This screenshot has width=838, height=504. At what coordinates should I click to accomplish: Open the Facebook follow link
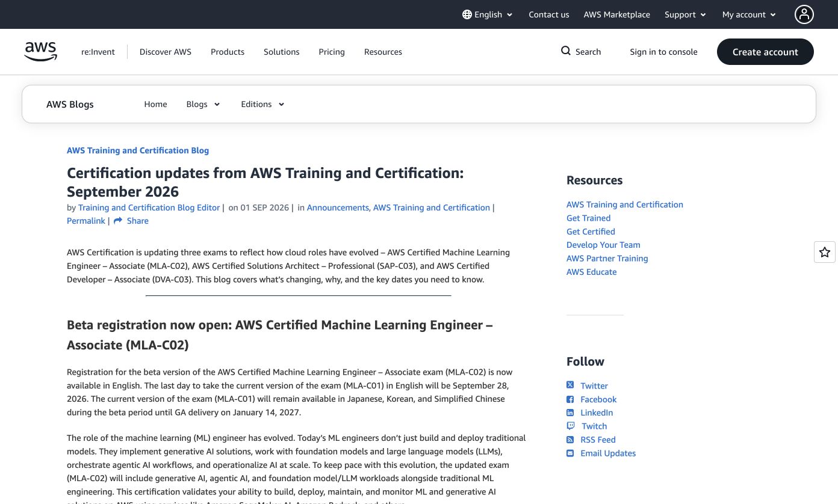598,399
